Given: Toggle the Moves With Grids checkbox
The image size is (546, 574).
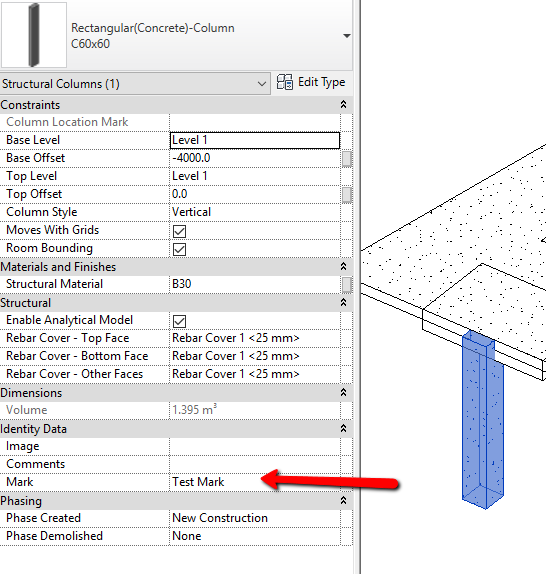Looking at the screenshot, I should [179, 231].
